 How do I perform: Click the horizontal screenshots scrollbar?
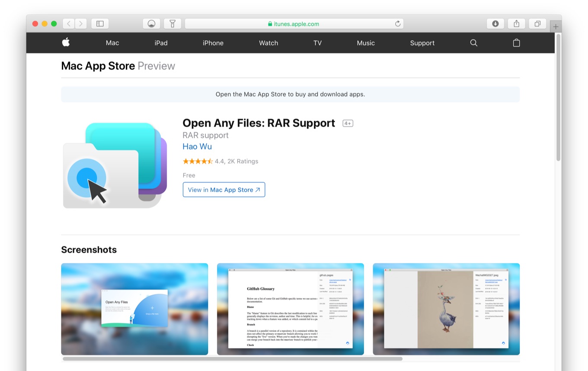pyautogui.click(x=233, y=359)
